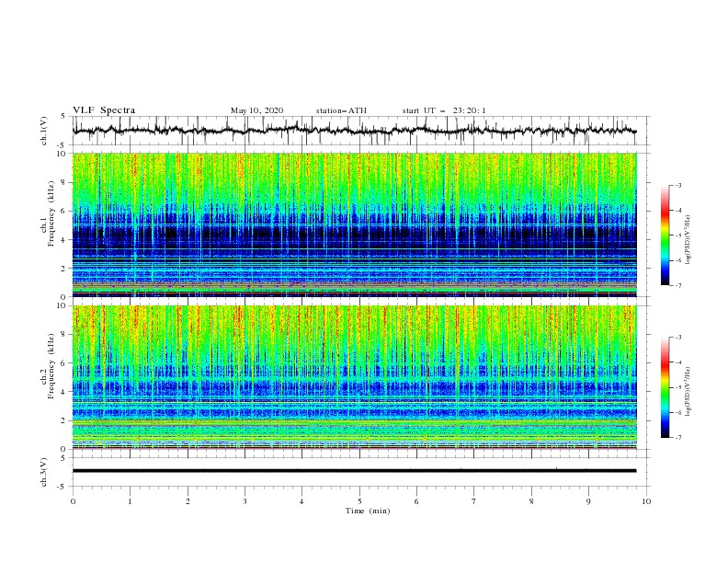Screen dimensions: 728x563
Task: Click the ch.1 PSD color scale bar
Action: coord(665,236)
